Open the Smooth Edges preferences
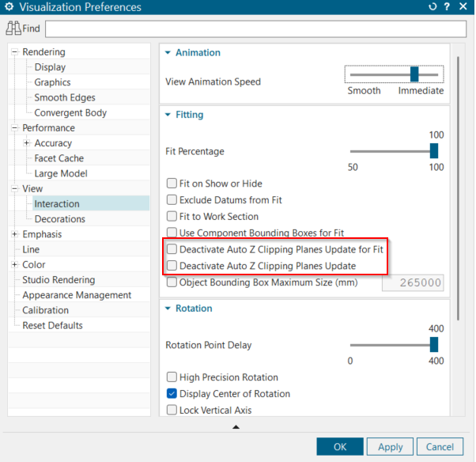This screenshot has height=462, width=476. click(64, 97)
